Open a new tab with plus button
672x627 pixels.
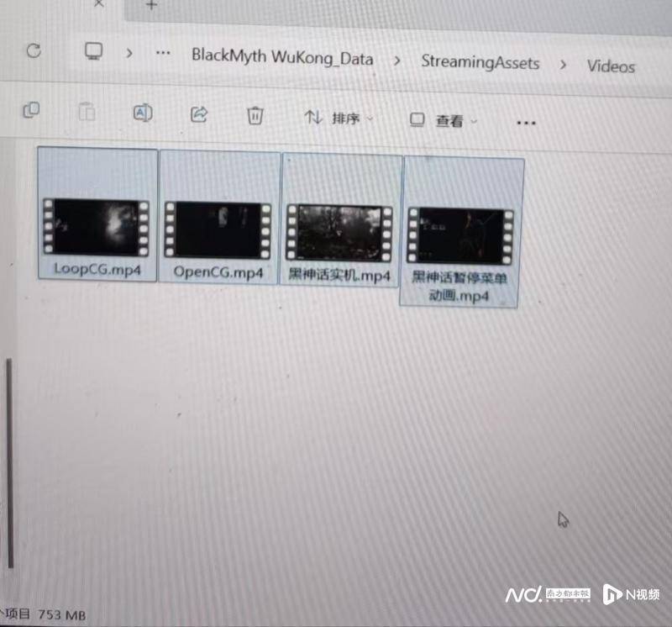click(151, 5)
